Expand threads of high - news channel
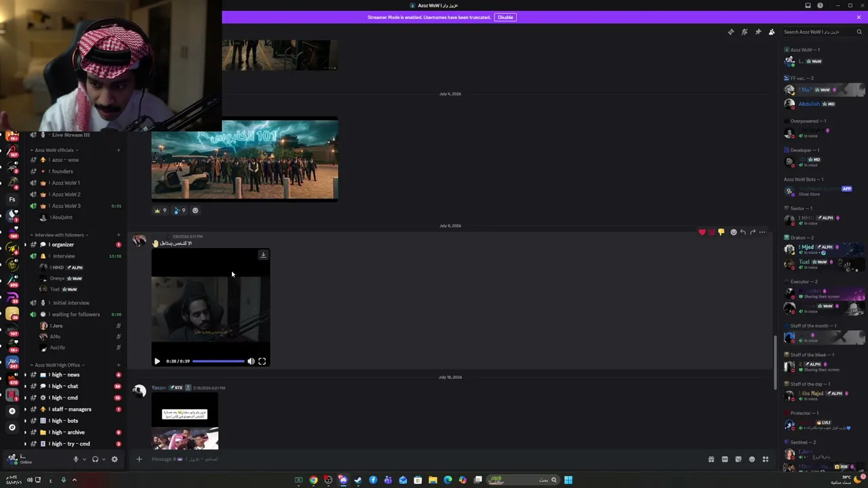The image size is (868, 488). click(25, 375)
